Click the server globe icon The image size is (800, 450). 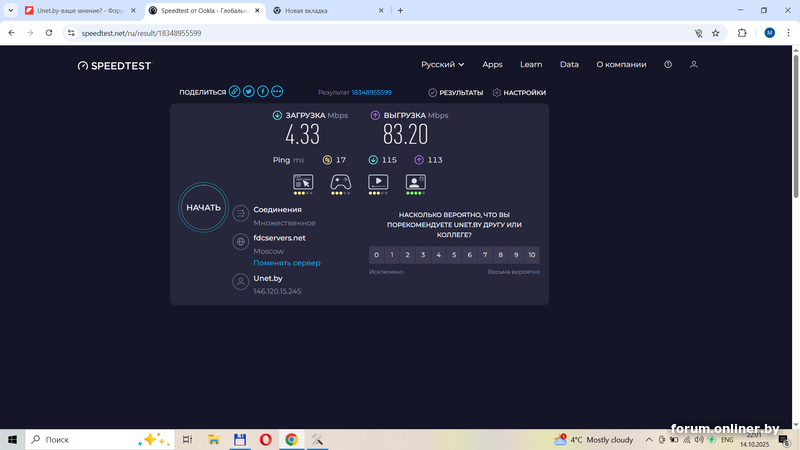(240, 241)
